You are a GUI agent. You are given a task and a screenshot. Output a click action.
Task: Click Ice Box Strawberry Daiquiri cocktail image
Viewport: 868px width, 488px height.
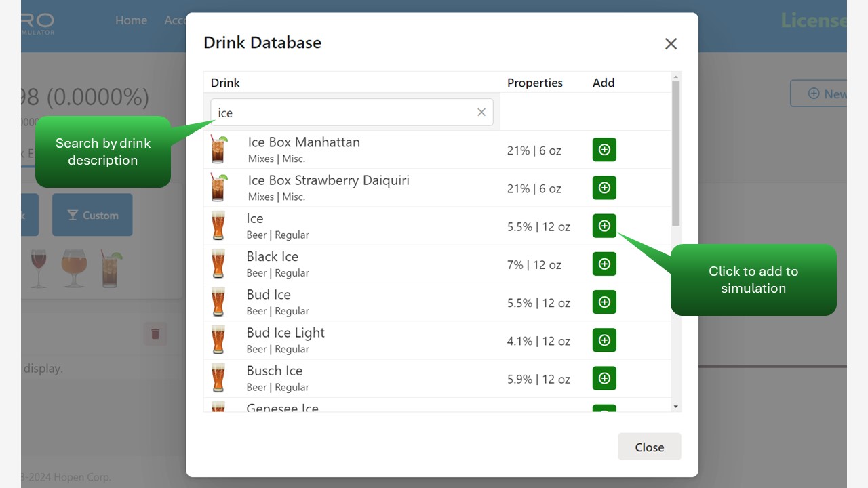point(218,187)
